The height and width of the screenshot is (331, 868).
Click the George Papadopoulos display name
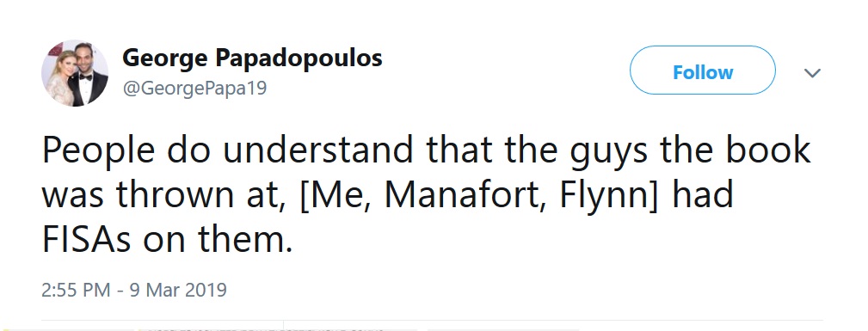click(x=252, y=58)
